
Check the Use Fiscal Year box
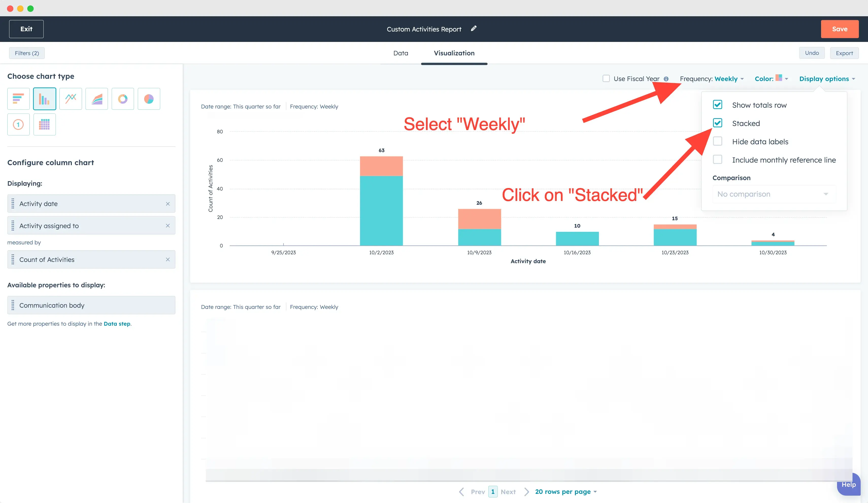pyautogui.click(x=606, y=78)
